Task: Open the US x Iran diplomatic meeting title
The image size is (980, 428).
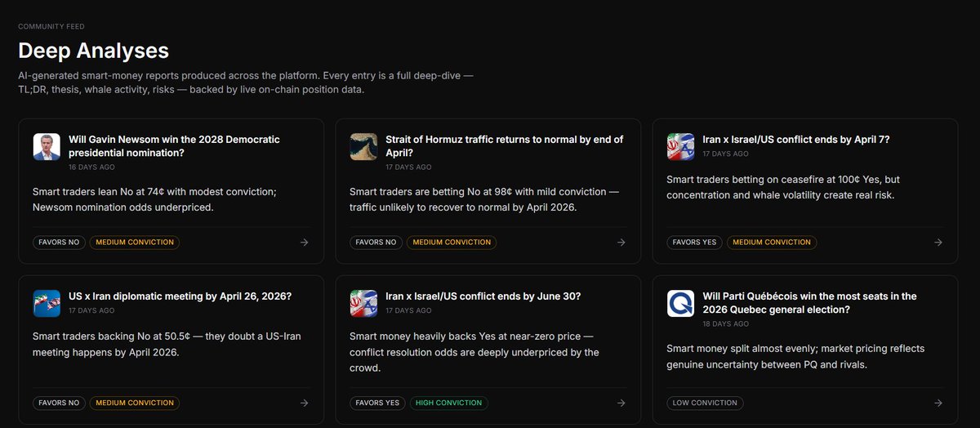Action: (x=180, y=296)
